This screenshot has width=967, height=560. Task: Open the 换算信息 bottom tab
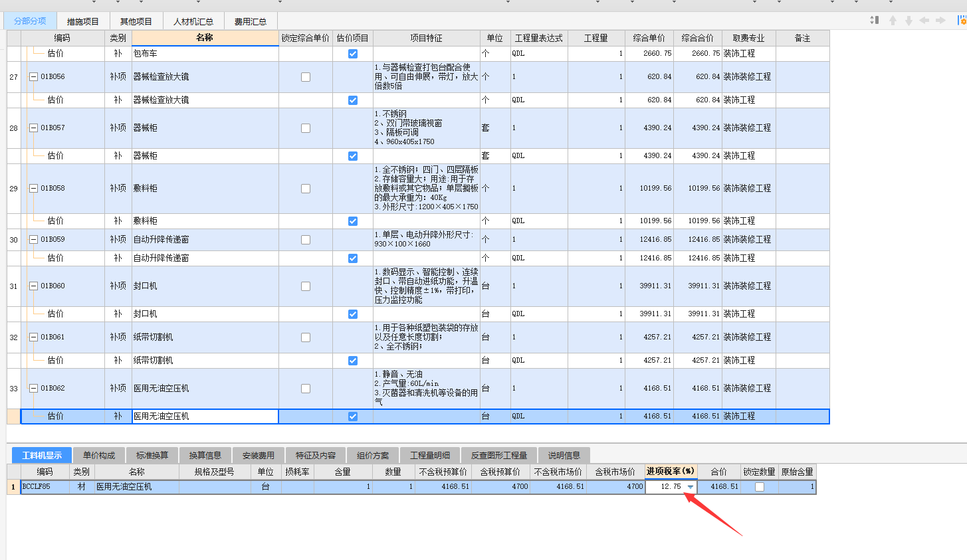point(205,455)
